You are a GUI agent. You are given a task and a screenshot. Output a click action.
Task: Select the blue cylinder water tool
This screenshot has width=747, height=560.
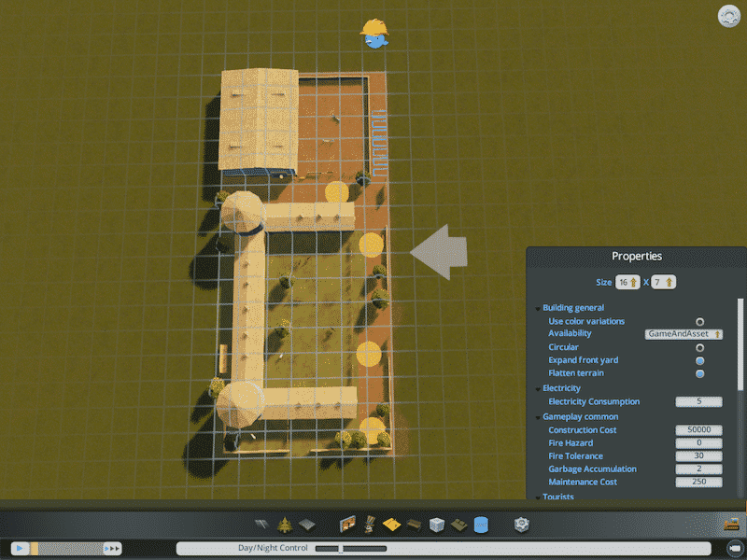point(481,525)
